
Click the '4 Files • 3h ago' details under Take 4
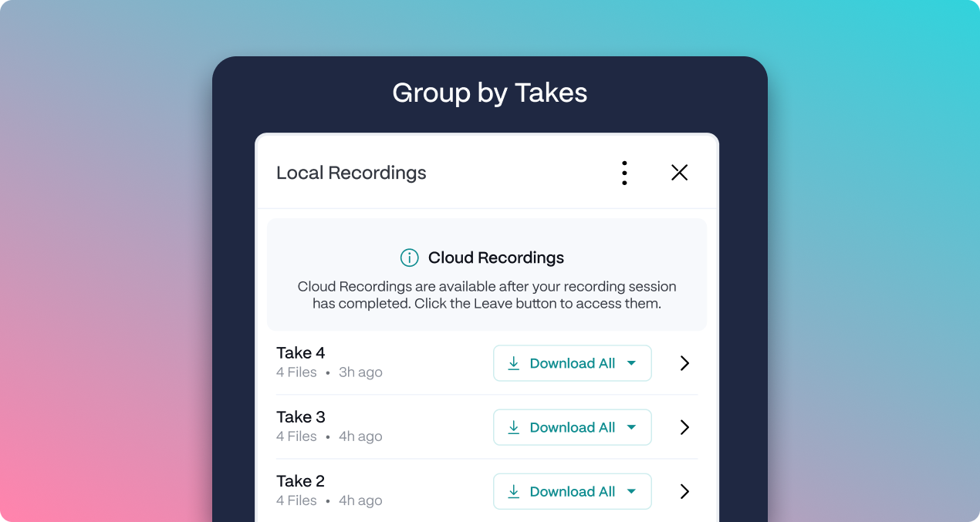329,372
